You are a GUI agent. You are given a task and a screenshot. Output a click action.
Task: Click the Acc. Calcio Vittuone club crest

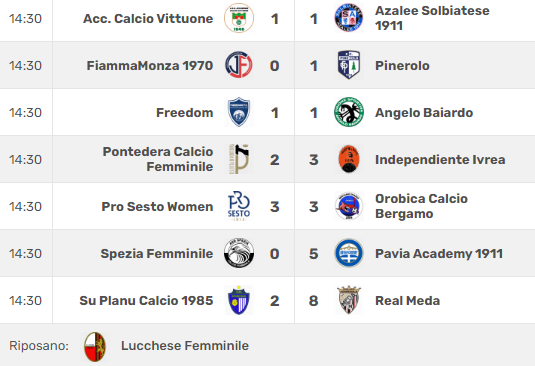click(239, 18)
